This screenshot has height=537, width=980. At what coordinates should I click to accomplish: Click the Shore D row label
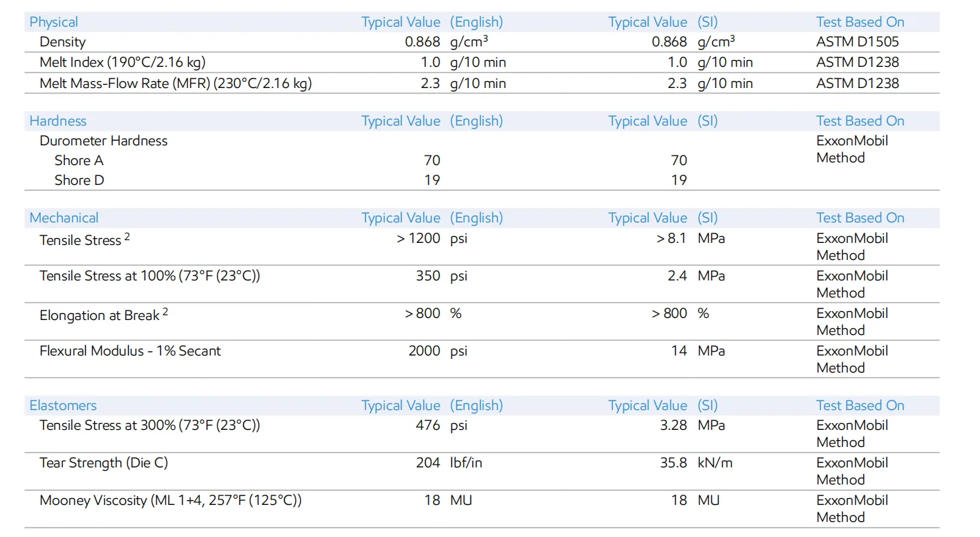tap(79, 180)
